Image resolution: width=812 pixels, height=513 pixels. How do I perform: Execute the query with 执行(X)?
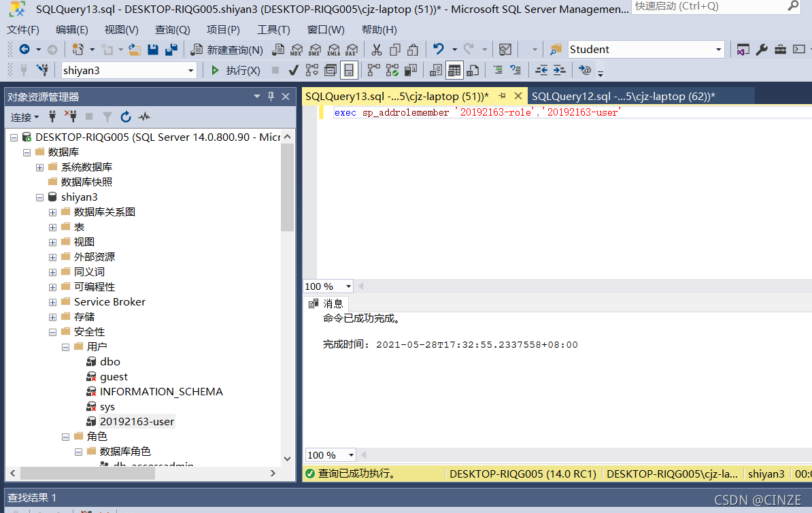pyautogui.click(x=236, y=71)
